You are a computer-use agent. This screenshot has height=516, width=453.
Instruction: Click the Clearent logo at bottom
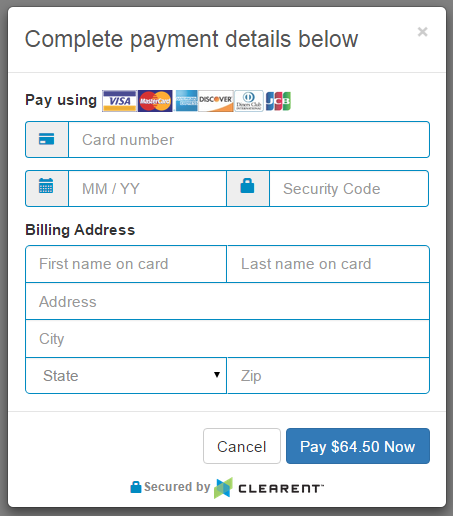[269, 488]
